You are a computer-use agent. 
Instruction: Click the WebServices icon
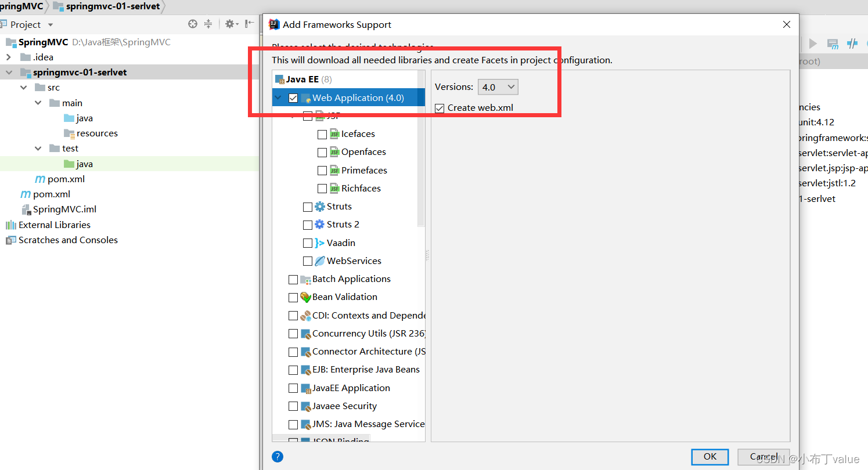(320, 261)
